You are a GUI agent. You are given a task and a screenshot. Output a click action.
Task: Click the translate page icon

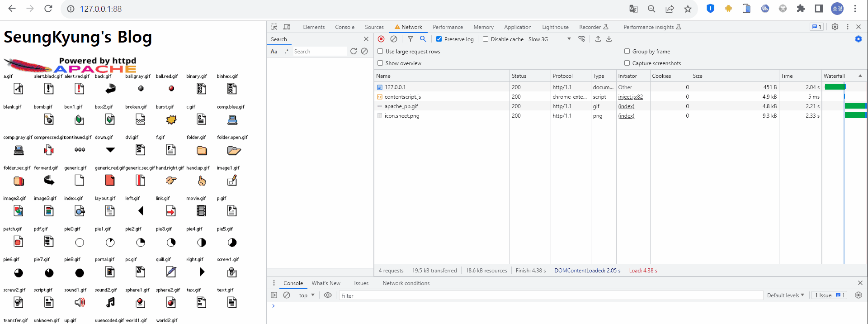633,9
